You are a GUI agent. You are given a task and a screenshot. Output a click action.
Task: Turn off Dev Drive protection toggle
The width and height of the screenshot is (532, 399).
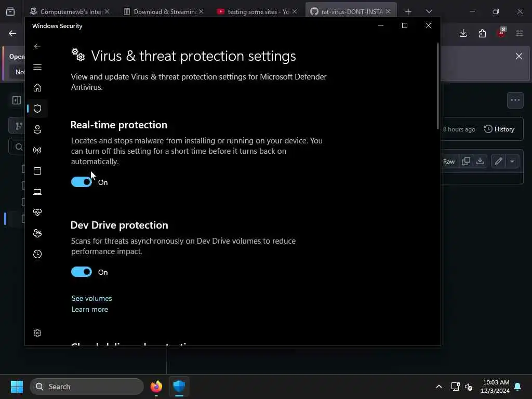(x=82, y=272)
